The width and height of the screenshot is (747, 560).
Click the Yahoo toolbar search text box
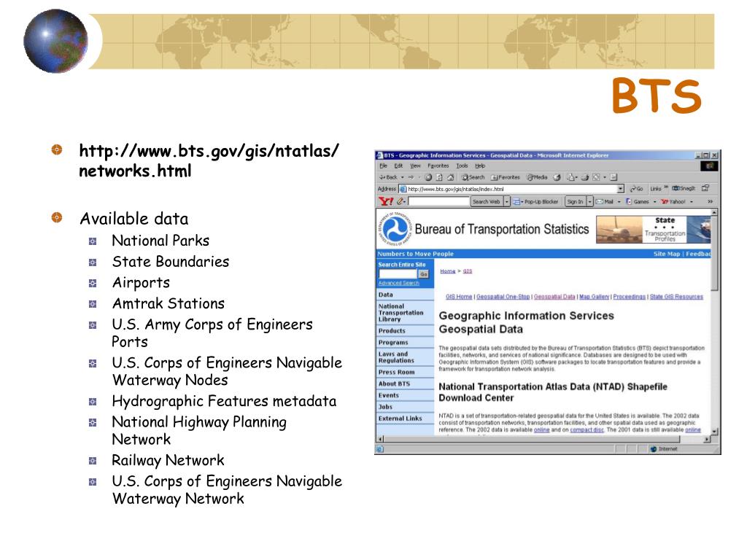[x=438, y=201]
